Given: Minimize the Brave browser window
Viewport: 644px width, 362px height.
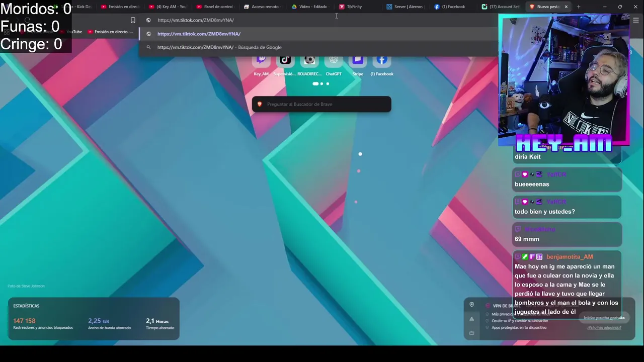Looking at the screenshot, I should (605, 7).
